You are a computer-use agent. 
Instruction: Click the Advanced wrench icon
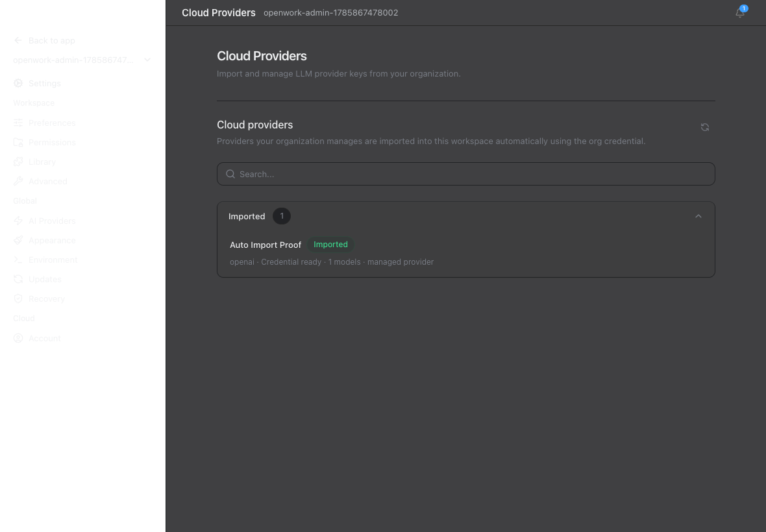18,181
